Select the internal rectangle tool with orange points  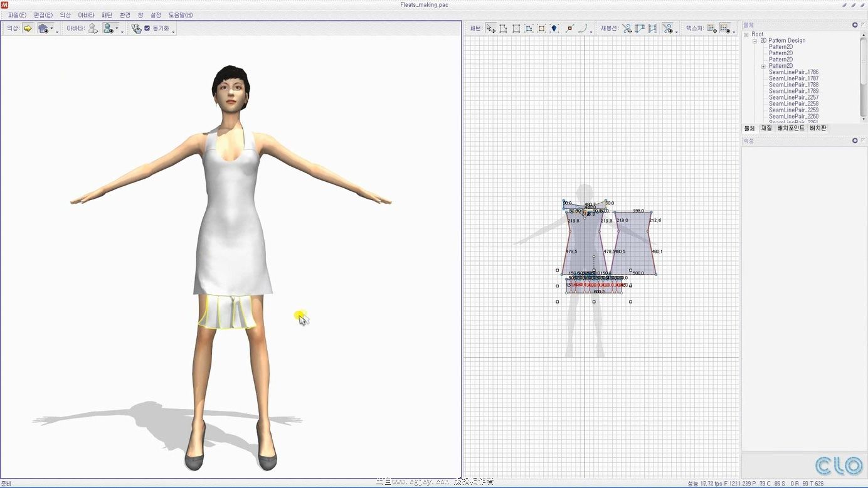pos(541,28)
